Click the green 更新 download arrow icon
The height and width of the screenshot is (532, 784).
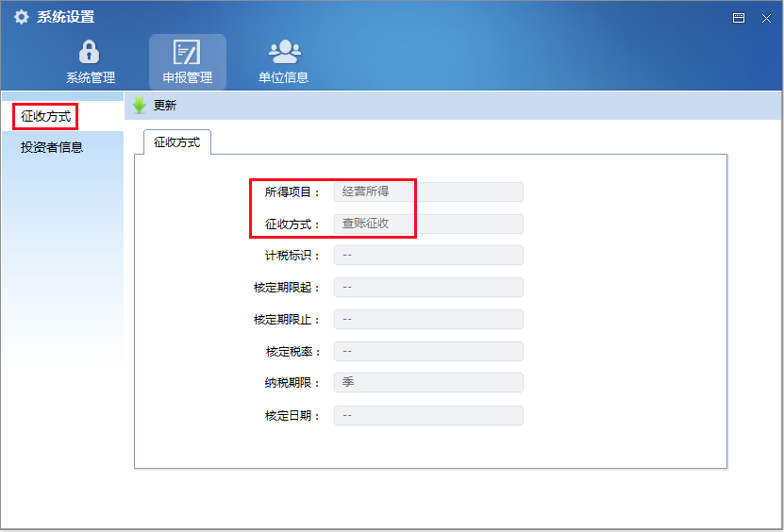click(140, 106)
